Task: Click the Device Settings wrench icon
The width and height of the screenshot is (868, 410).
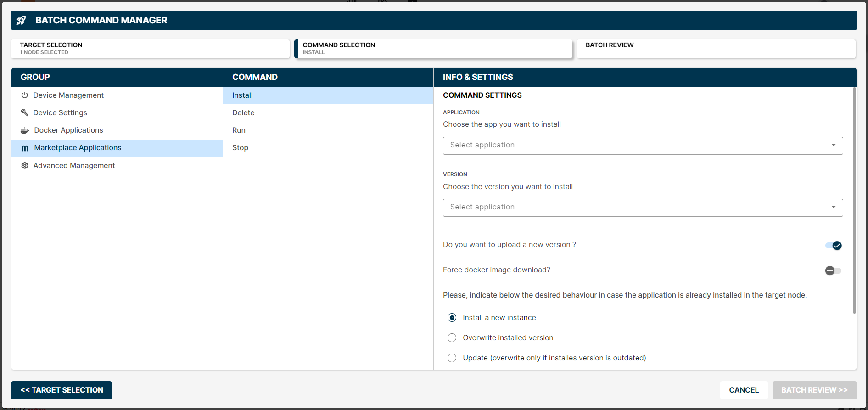Action: click(x=25, y=112)
